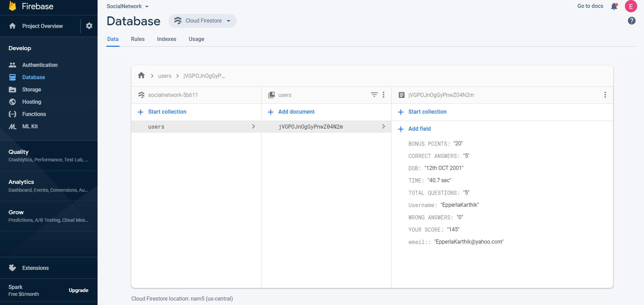
Task: Click plus icon beside Add field
Action: tap(401, 129)
